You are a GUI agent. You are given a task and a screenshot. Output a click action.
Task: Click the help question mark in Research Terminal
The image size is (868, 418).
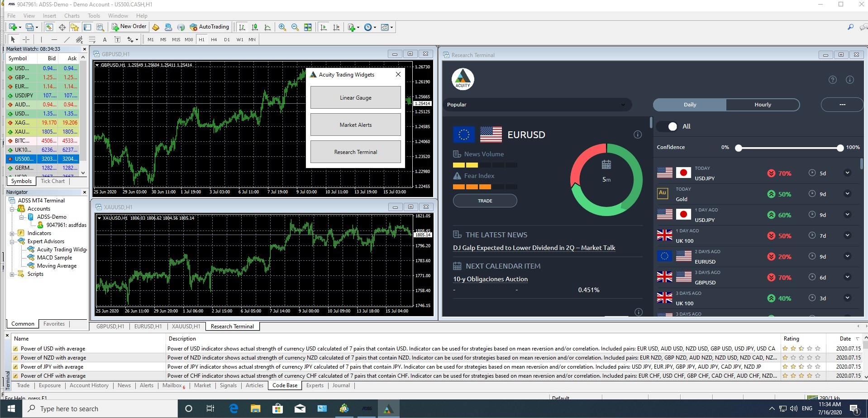coord(833,80)
